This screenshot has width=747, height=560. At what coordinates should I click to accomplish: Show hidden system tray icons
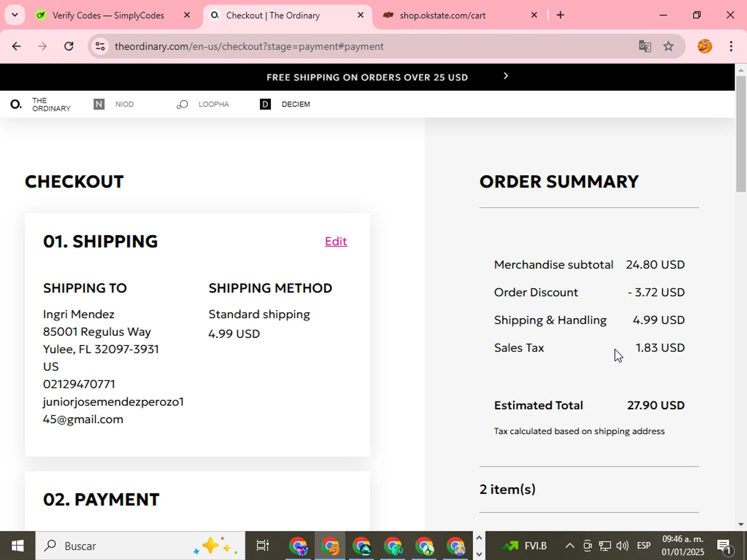pos(570,546)
